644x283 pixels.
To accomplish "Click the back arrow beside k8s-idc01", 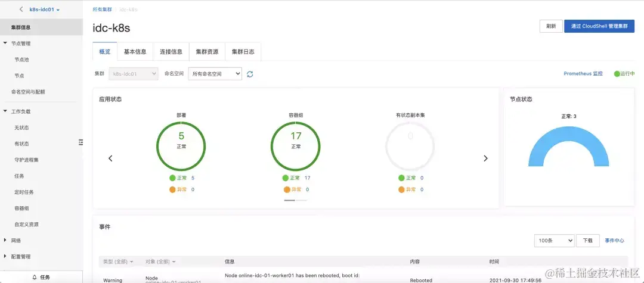I will click(21, 9).
